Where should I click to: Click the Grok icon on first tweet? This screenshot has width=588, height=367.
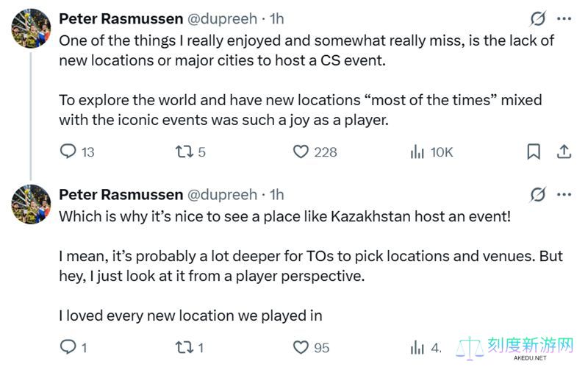tap(538, 18)
